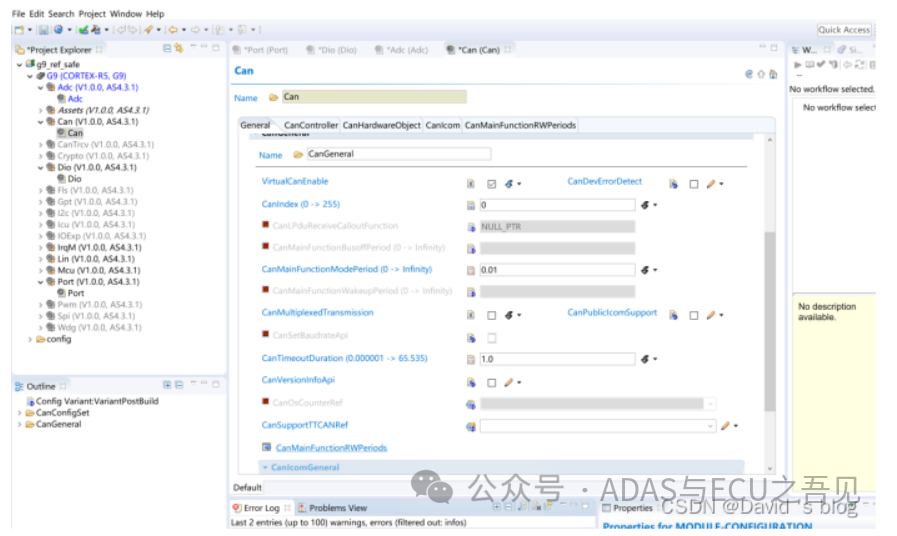Click the refresh icon in Can editor header
Viewport: 897px width, 536px height.
[x=749, y=74]
